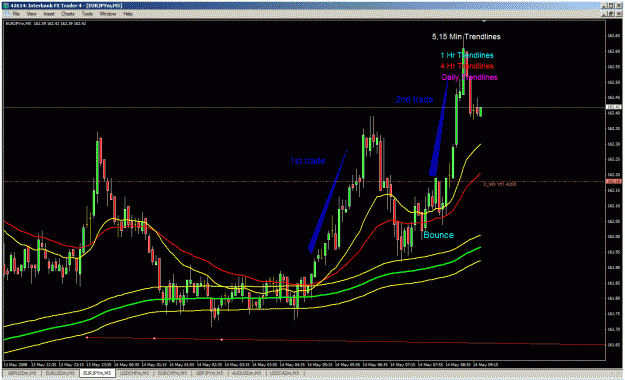Open the Insert menu
Image resolution: width=625 pixels, height=380 pixels.
(49, 14)
